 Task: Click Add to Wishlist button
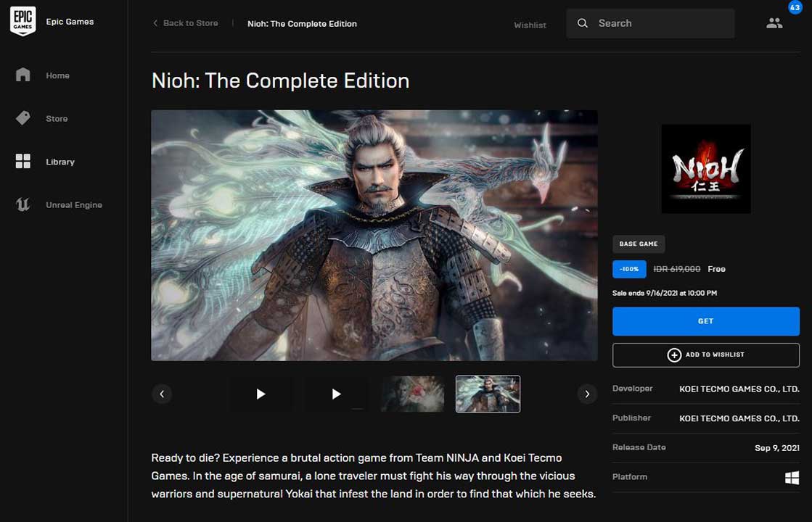(706, 355)
